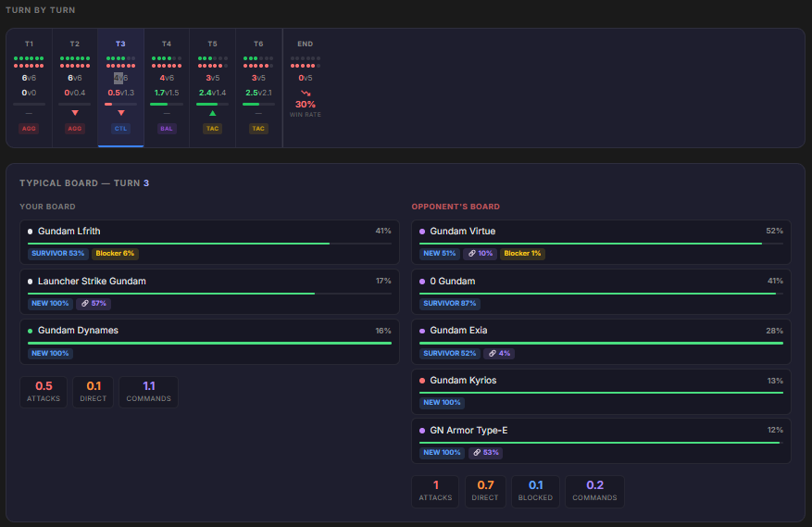The height and width of the screenshot is (527, 812).
Task: Click the link 57% badge
Action: (94, 303)
